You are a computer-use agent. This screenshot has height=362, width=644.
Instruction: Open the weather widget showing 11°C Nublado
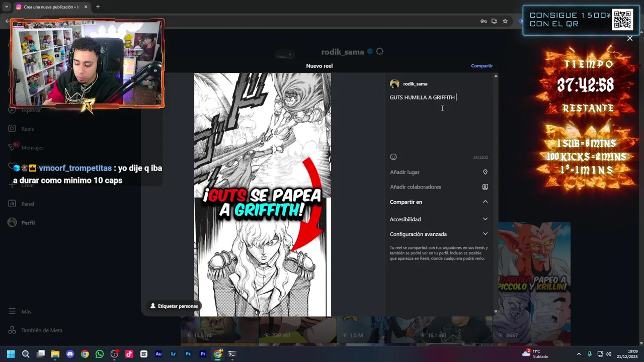coord(535,354)
